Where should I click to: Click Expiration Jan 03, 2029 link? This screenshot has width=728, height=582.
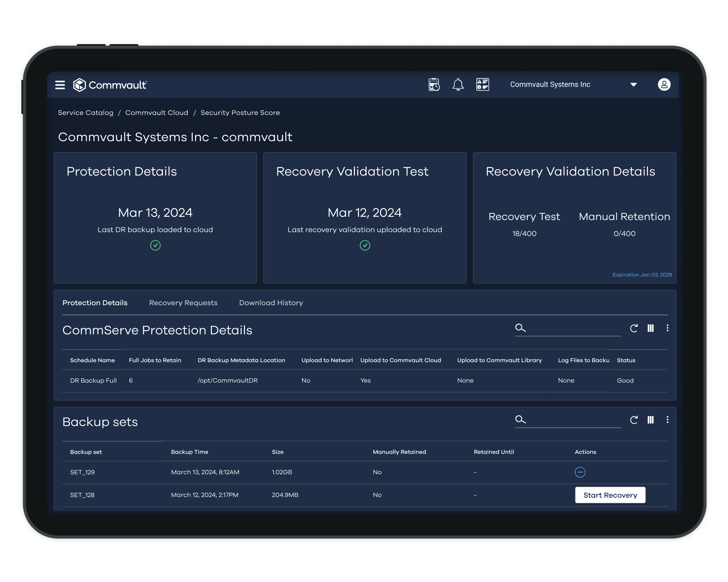pos(642,275)
